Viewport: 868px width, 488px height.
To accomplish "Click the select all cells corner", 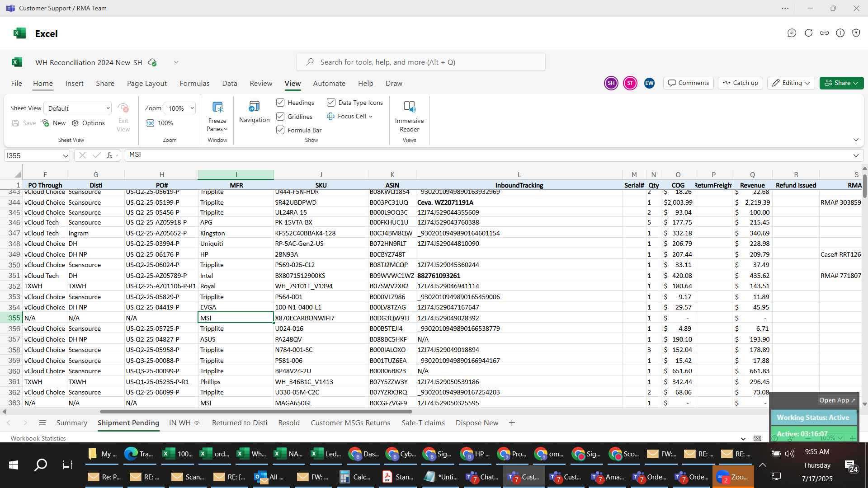I will click(18, 174).
